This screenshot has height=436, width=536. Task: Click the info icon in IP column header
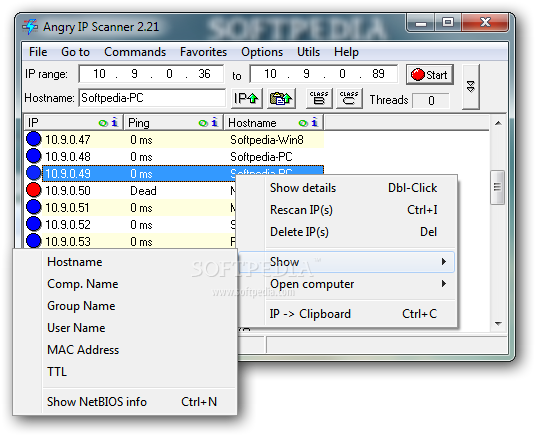(x=115, y=122)
